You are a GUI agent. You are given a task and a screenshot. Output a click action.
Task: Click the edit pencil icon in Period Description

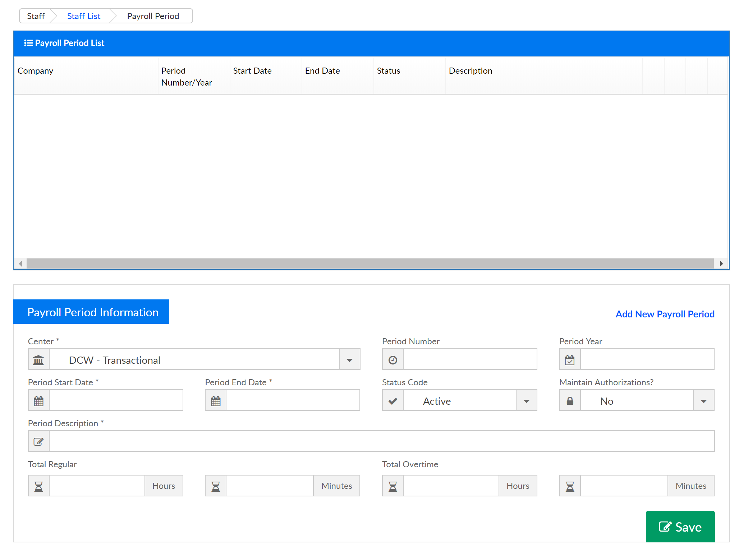38,442
